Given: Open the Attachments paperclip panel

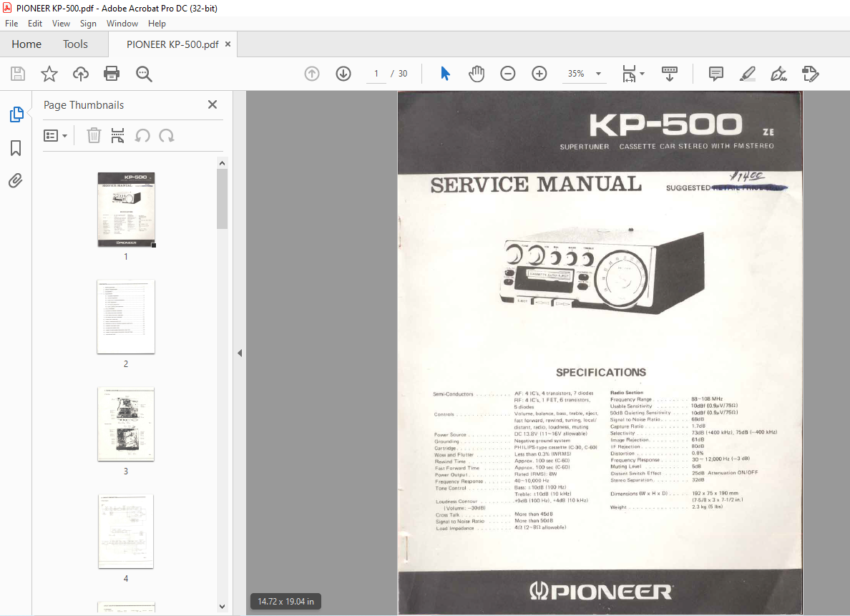Looking at the screenshot, I should (x=16, y=180).
